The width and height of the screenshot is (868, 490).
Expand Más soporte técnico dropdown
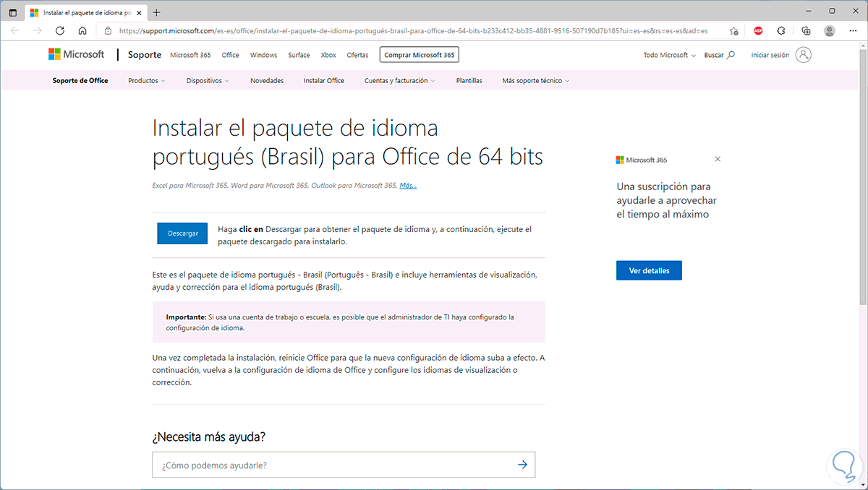pos(536,81)
